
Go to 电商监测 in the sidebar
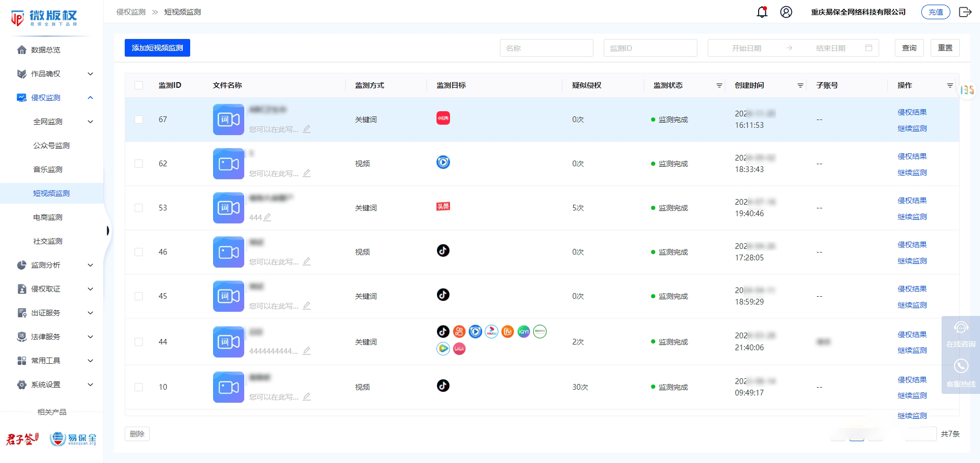pyautogui.click(x=48, y=217)
